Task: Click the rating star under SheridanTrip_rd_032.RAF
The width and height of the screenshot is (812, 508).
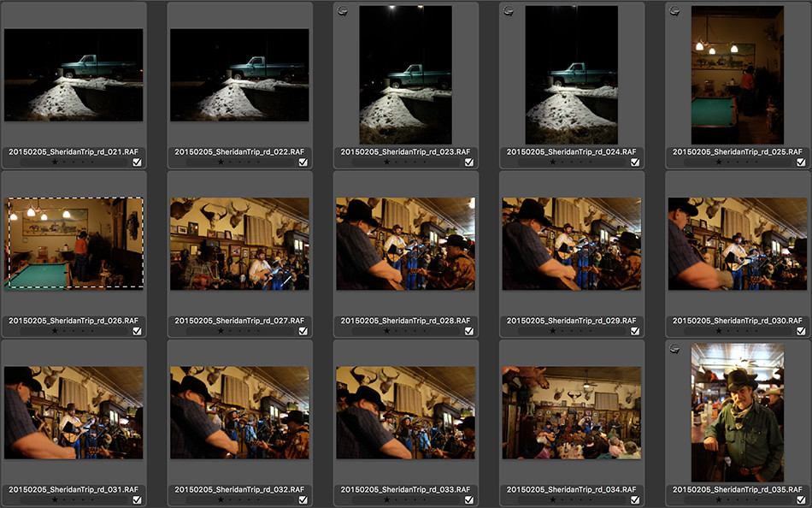Action: [x=221, y=499]
